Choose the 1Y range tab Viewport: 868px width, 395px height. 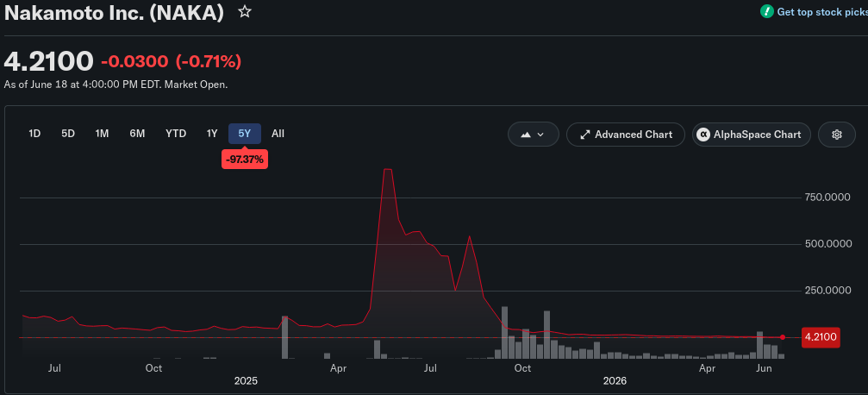(x=212, y=134)
